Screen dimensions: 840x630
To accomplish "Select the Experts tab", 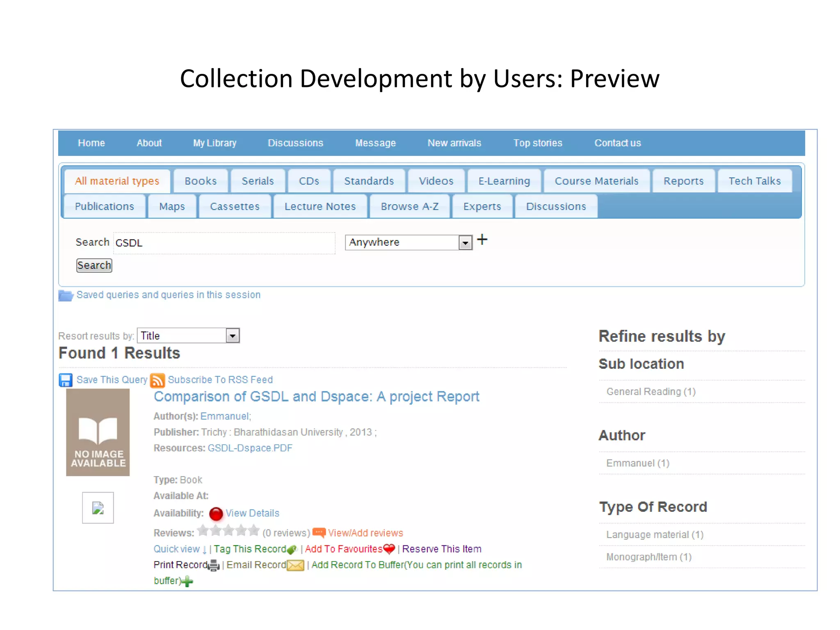I will pyautogui.click(x=482, y=206).
